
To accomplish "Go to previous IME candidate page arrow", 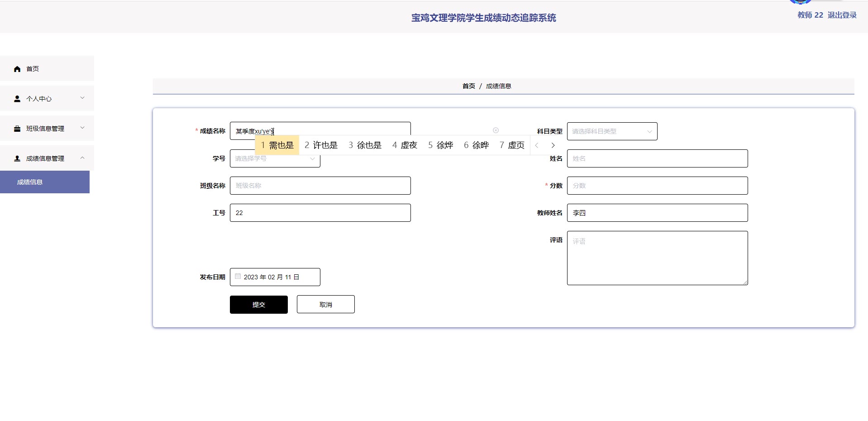I will [x=537, y=145].
